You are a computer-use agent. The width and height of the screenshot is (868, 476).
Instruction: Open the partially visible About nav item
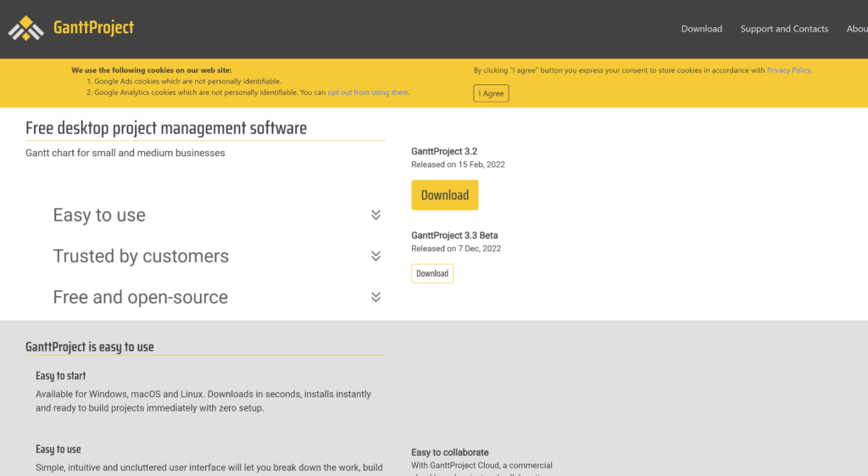pyautogui.click(x=857, y=29)
